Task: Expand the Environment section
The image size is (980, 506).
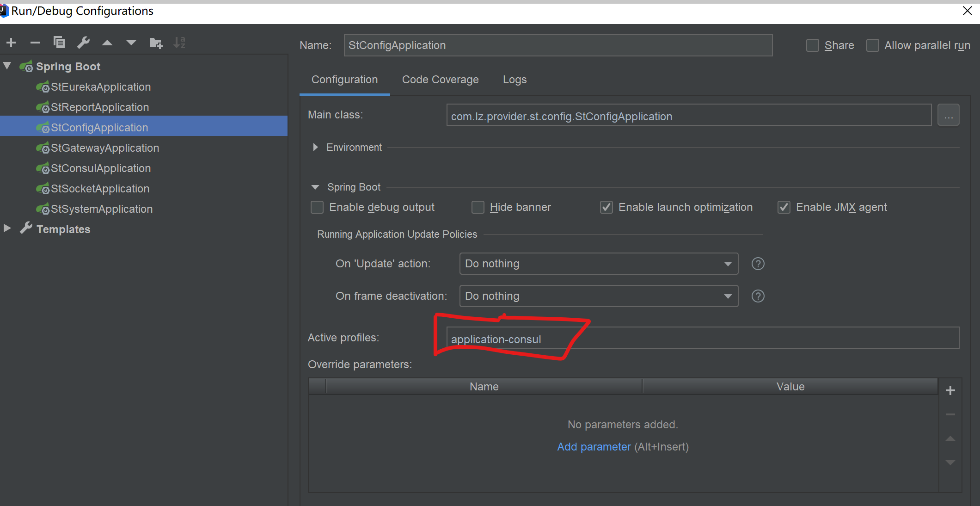Action: (316, 147)
